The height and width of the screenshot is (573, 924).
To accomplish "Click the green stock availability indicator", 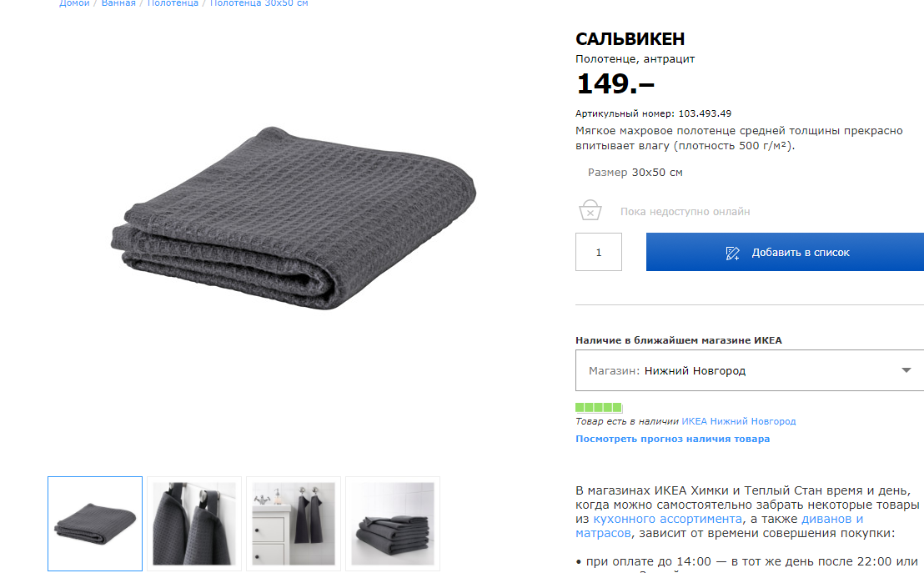I will (598, 407).
